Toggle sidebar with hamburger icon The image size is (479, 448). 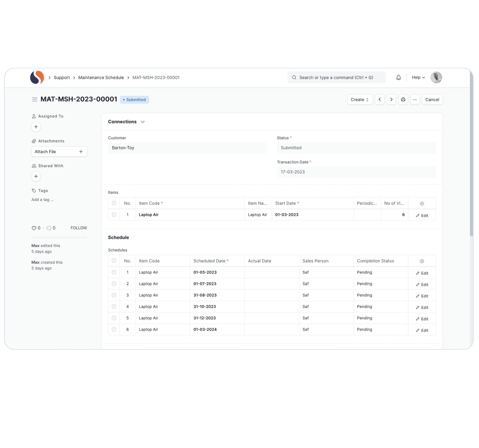tap(35, 99)
